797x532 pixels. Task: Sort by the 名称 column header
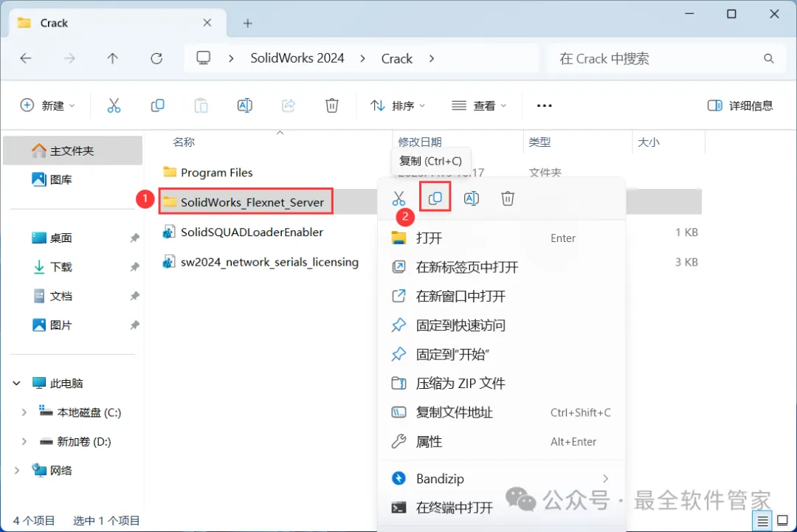pos(184,142)
